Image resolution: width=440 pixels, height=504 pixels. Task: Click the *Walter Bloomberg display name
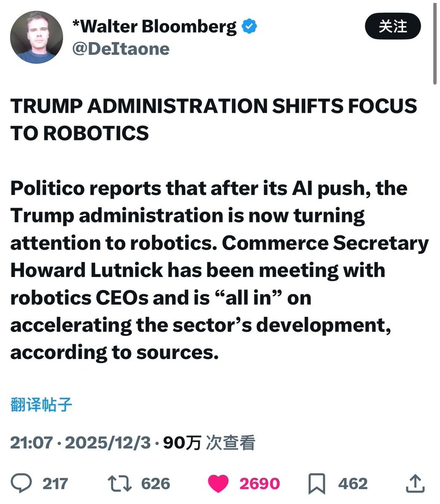(x=154, y=27)
